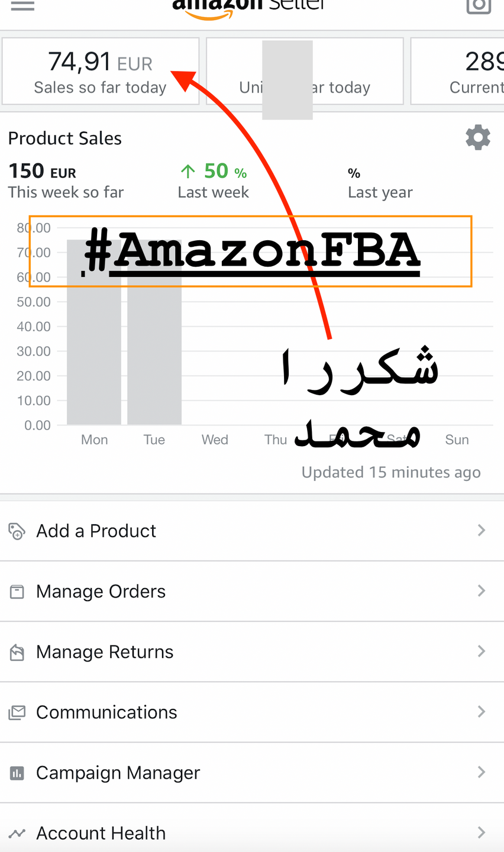Tap the Manage Returns package icon
The height and width of the screenshot is (852, 504).
pos(17,652)
